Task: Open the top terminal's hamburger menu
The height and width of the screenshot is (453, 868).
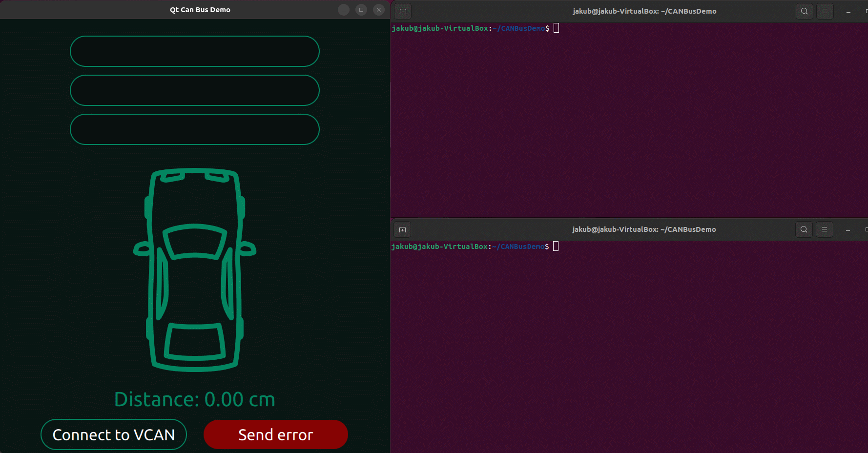Action: point(825,11)
